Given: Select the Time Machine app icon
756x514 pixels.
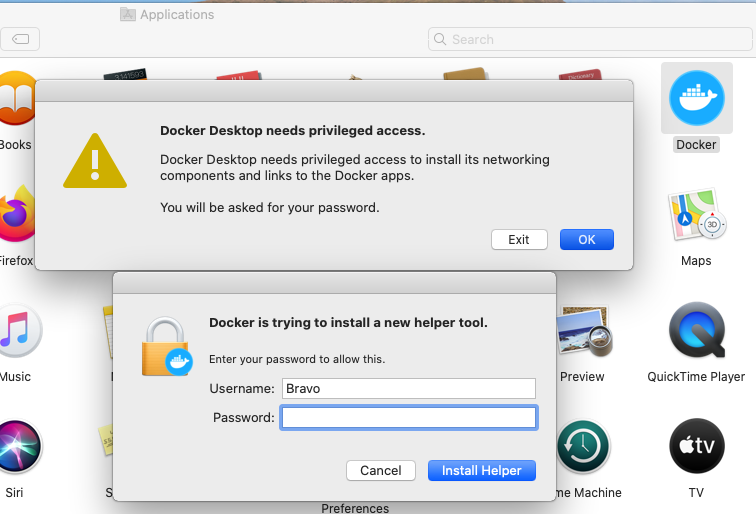Looking at the screenshot, I should pos(583,446).
